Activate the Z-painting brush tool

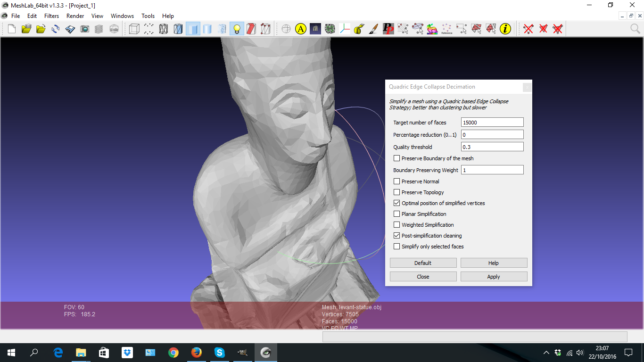(x=373, y=29)
